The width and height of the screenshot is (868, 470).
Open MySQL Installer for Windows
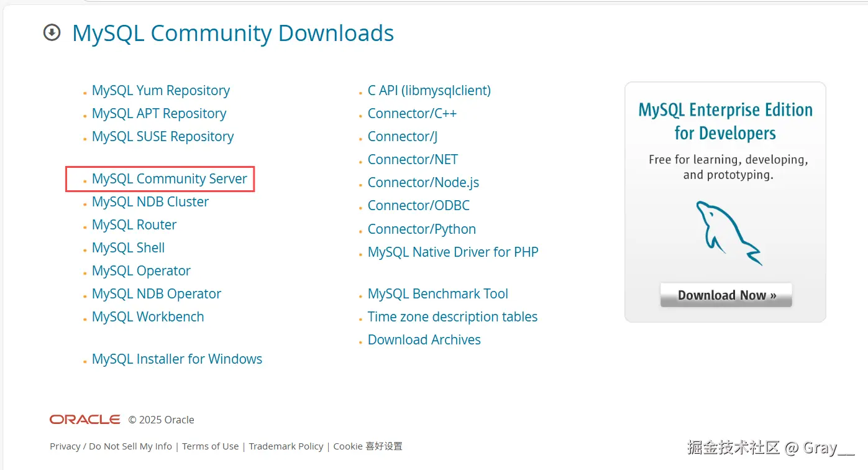coord(177,359)
